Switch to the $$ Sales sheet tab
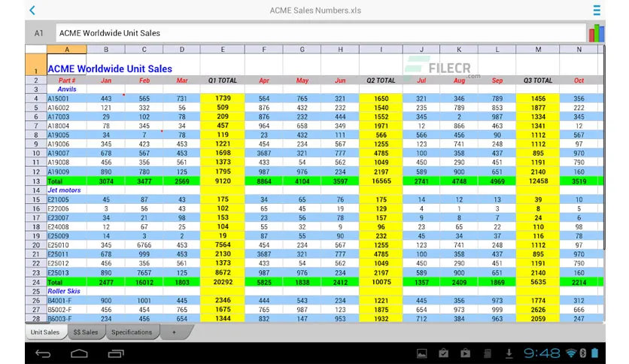Viewport: 629px width, 364px height. point(86,332)
